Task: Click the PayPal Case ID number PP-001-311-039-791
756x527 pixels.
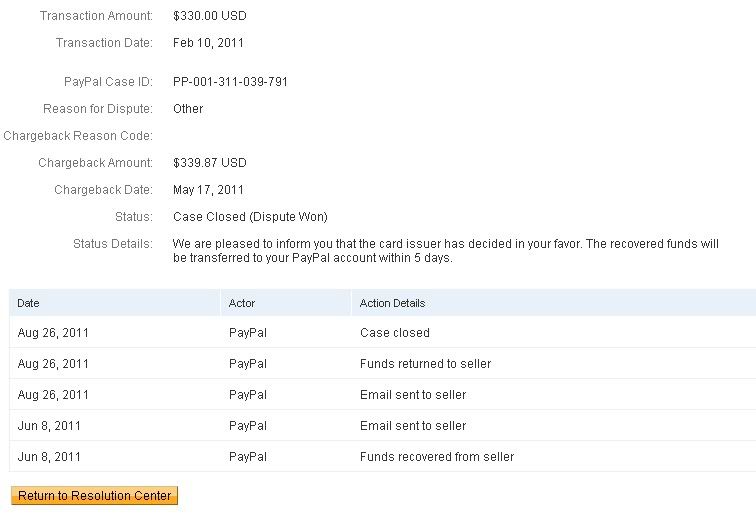Action: pyautogui.click(x=230, y=82)
